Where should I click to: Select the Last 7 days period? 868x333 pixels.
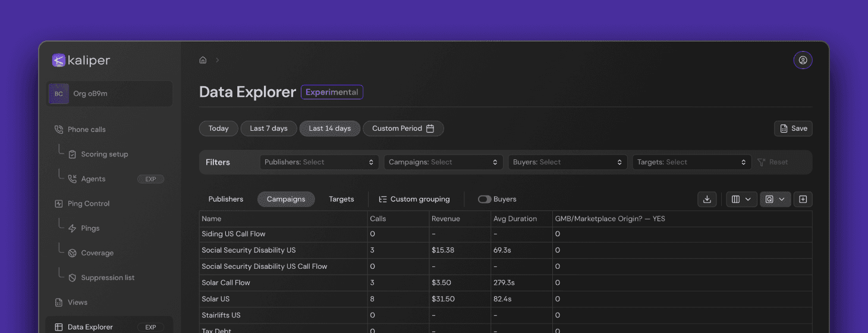pyautogui.click(x=269, y=128)
